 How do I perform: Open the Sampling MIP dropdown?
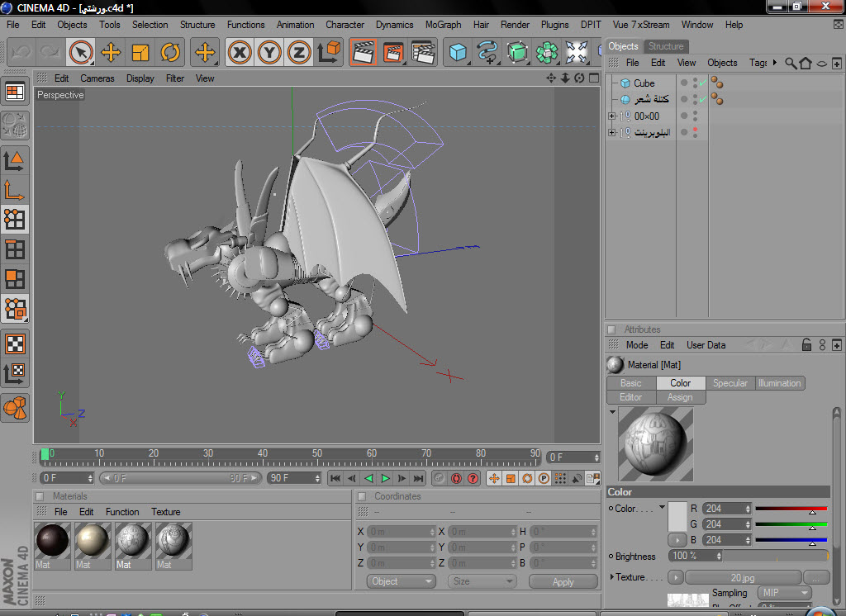(782, 593)
